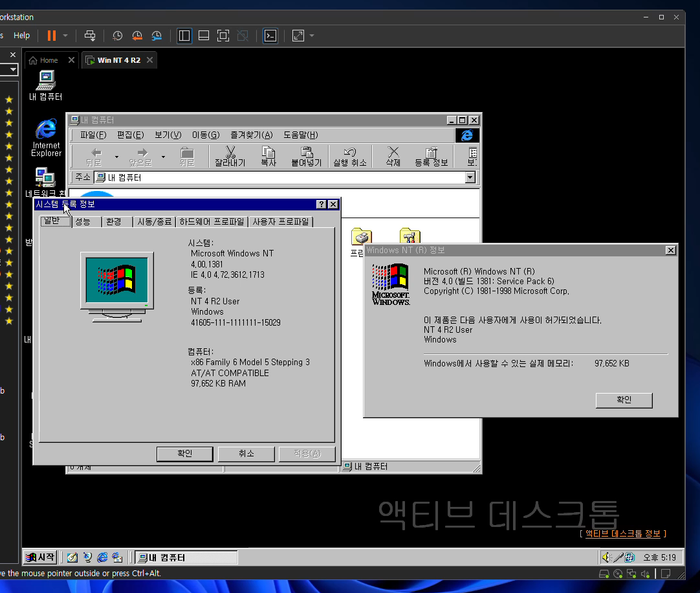The image size is (700, 593).
Task: Click the 내 컴퓨터 taskbar button
Action: click(x=186, y=557)
